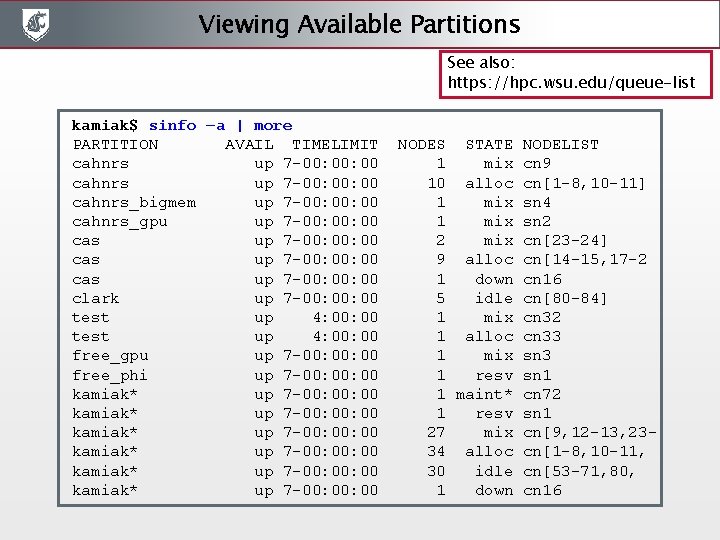Click node count '5' in clark row
This screenshot has height=540, width=720.
point(441,299)
